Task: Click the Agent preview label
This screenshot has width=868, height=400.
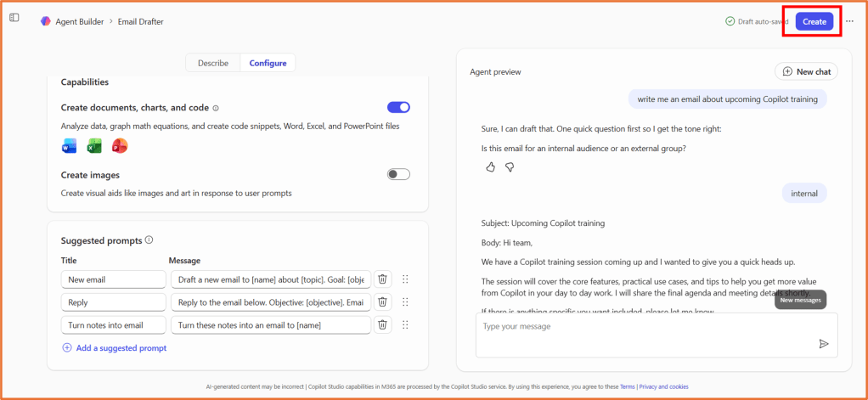Action: coord(495,72)
